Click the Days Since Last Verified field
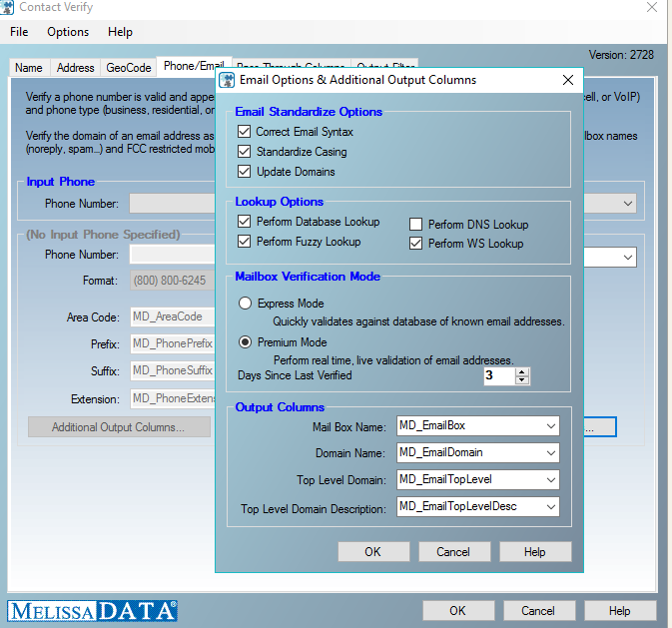The image size is (672, 628). 499,376
